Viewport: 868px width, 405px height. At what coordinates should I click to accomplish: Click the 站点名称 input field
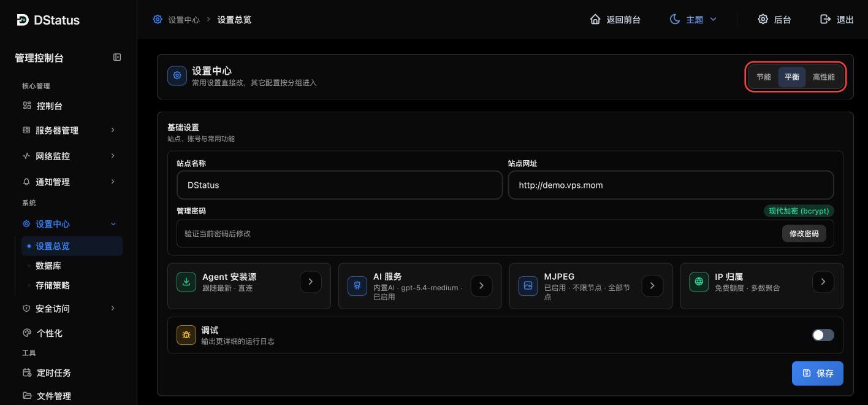[340, 185]
